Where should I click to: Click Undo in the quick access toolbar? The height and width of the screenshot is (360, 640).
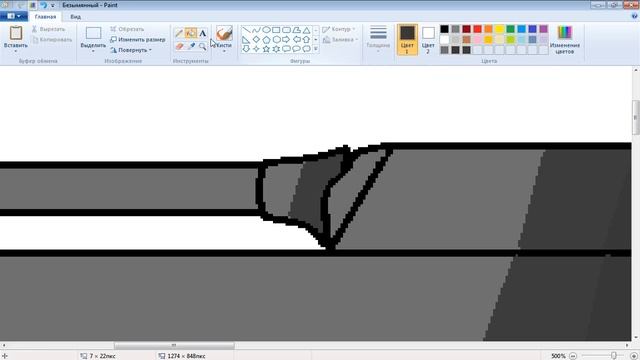[43, 5]
